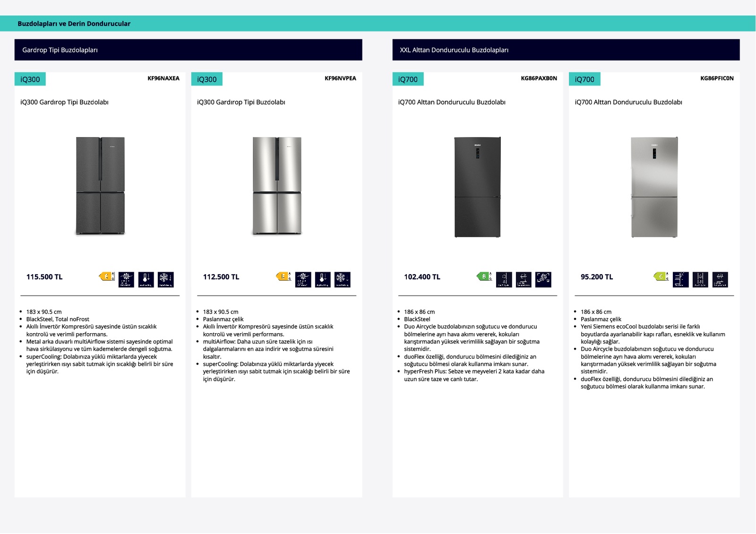Screen dimensions: 756x534
Task: Select model code KG86PAXB0N
Action: click(x=539, y=78)
